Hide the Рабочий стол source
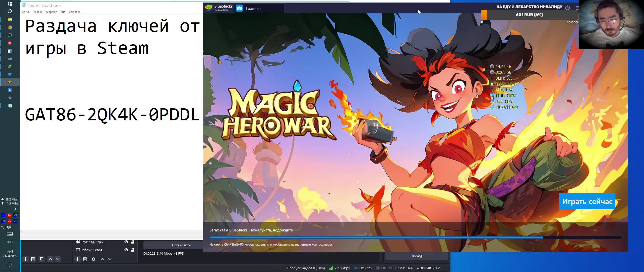Viewport: 644px width, 272px height. [x=126, y=250]
